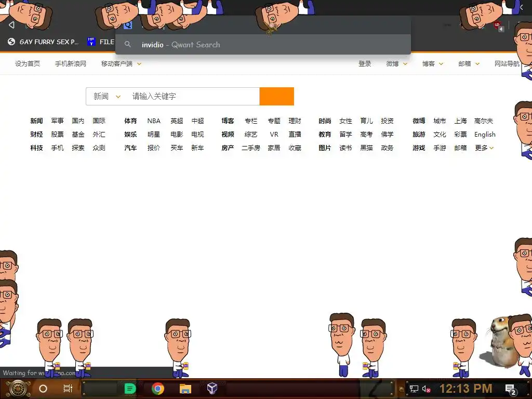Image resolution: width=532 pixels, height=399 pixels.
Task: Open Task View on the taskbar
Action: 68,389
